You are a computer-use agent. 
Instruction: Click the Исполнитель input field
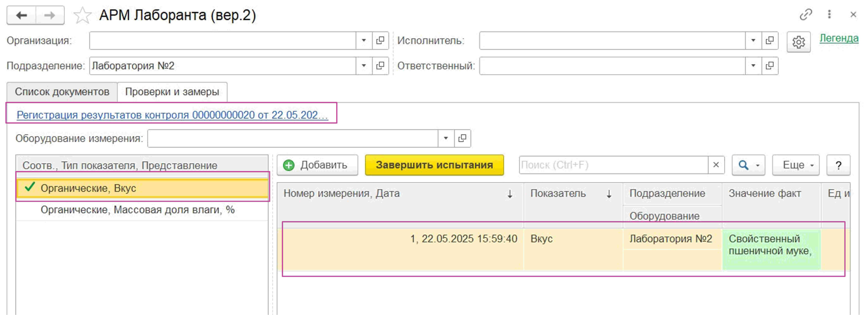click(612, 41)
